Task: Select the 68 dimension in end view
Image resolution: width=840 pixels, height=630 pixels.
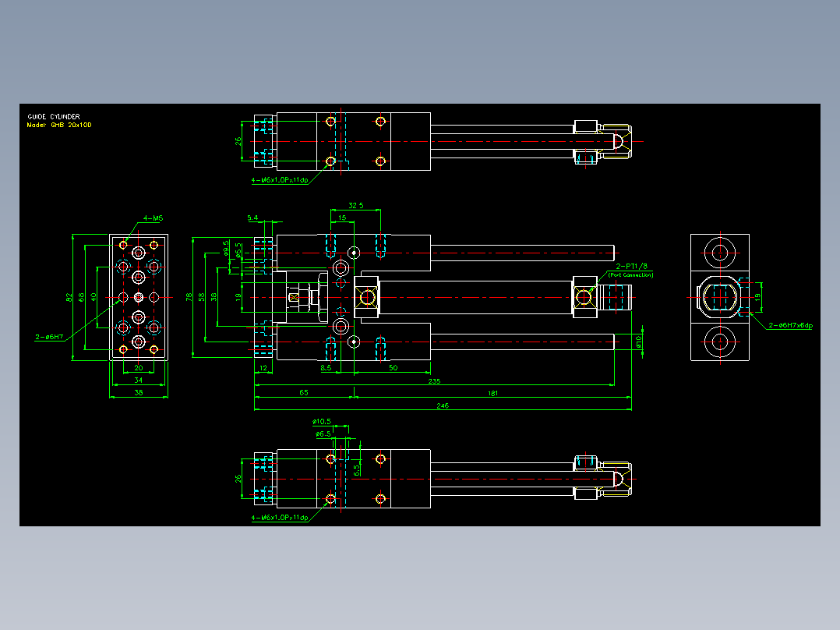Action: (x=81, y=297)
